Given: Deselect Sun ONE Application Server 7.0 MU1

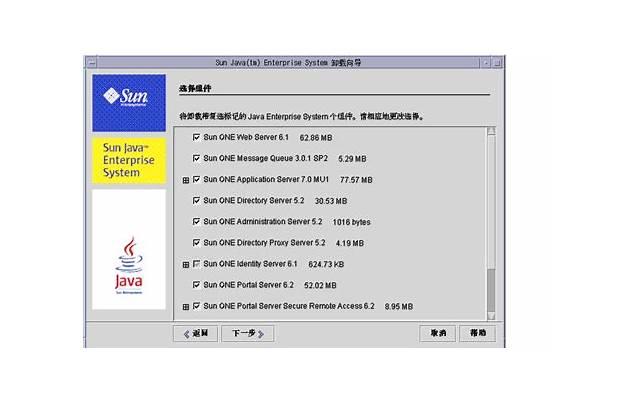Looking at the screenshot, I should coord(196,180).
